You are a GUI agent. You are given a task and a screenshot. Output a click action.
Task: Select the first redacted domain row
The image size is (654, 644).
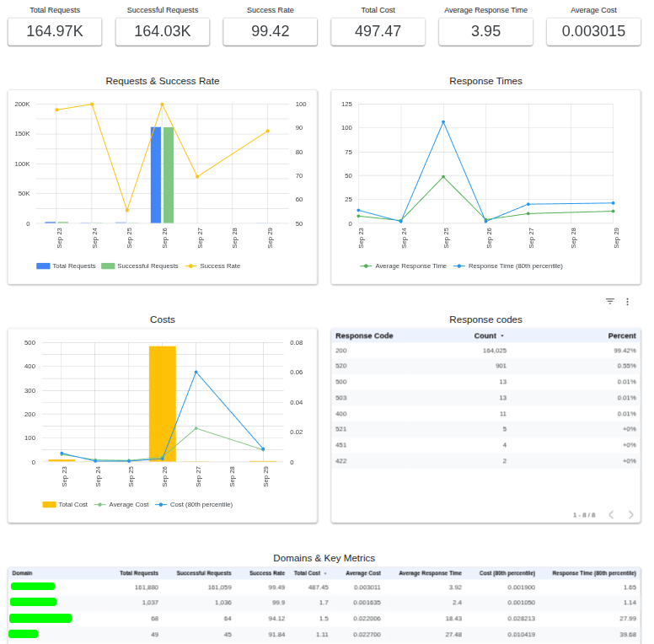[x=33, y=587]
